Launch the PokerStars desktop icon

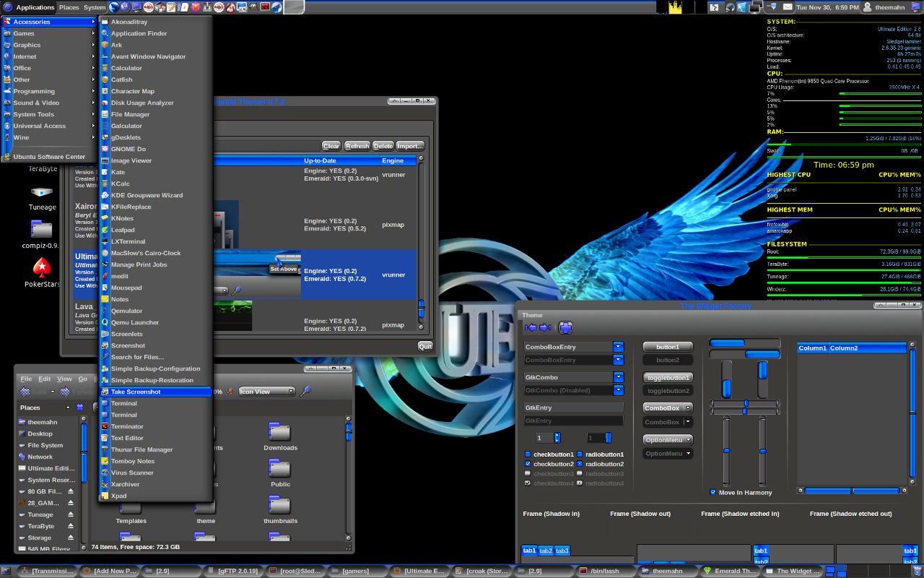click(x=42, y=267)
